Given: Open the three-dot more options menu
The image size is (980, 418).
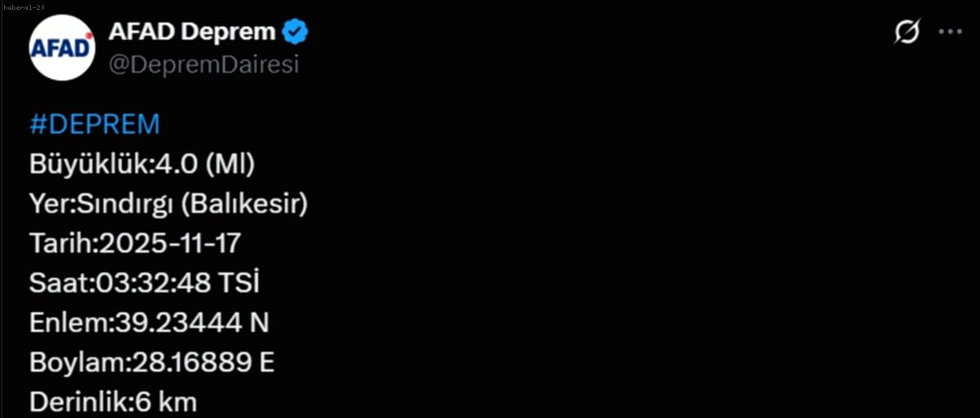Looking at the screenshot, I should tap(950, 33).
